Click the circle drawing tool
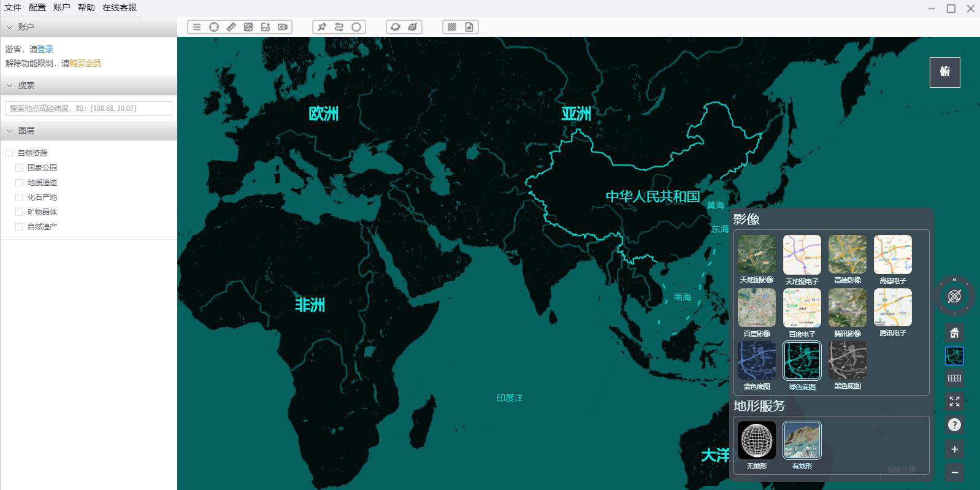980x490 pixels. coord(356,27)
